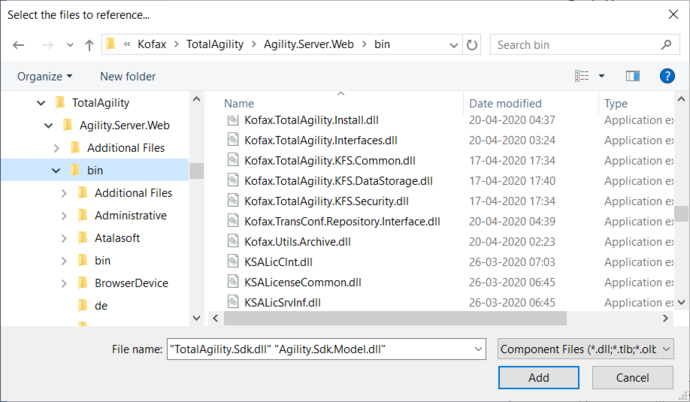Open the view options dropdown arrow
This screenshot has height=402, width=690.
point(601,76)
